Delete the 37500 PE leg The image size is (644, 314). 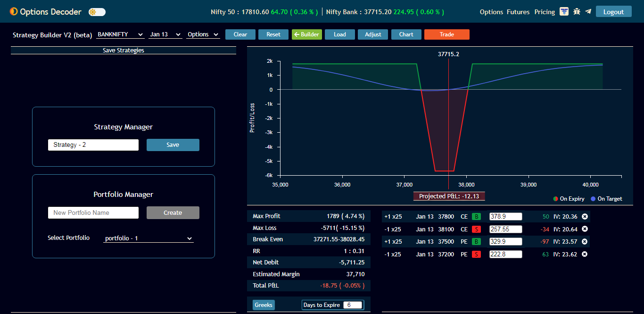click(x=585, y=242)
